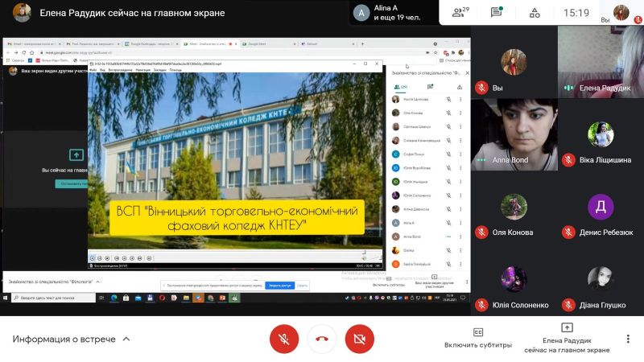Click the presenter avatar next to the main screen title
This screenshot has height=362, width=644.
point(22,12)
